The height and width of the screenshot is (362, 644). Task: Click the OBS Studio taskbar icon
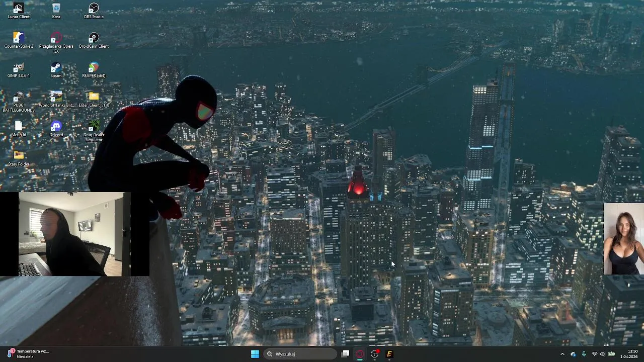374,354
